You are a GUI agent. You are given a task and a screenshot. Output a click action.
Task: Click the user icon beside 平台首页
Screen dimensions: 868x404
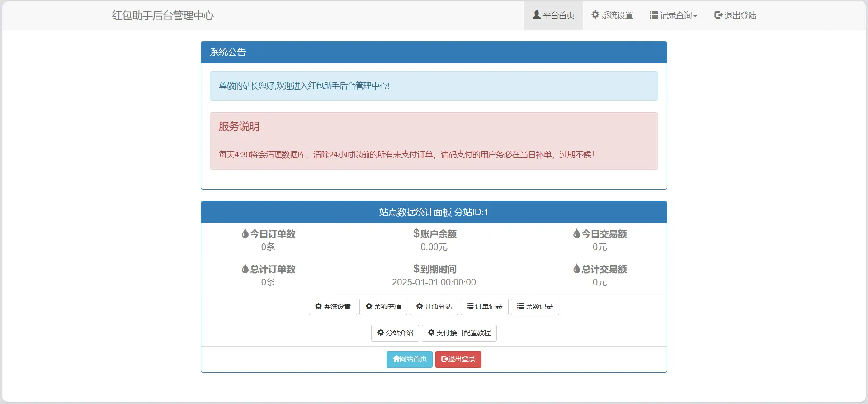[x=537, y=15]
